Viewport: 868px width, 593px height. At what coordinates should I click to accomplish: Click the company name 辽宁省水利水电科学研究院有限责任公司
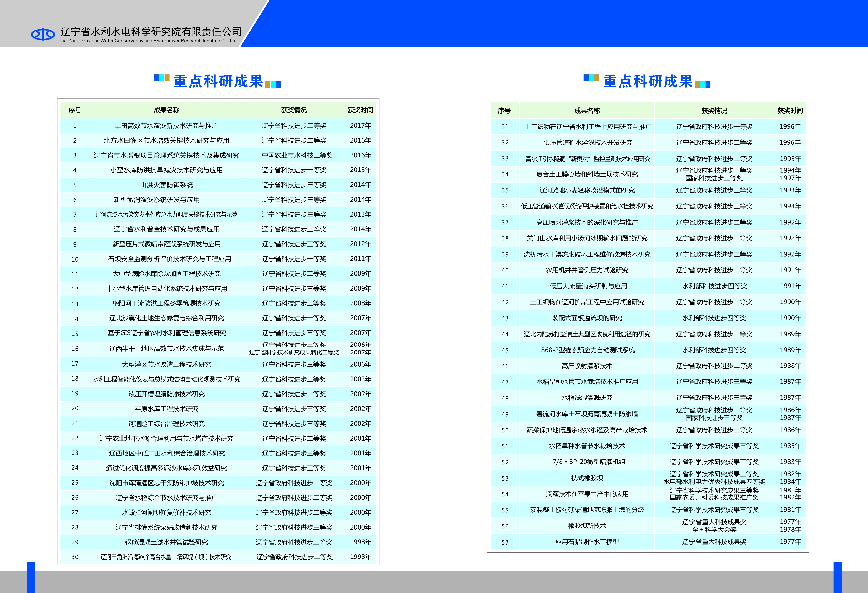[x=151, y=31]
